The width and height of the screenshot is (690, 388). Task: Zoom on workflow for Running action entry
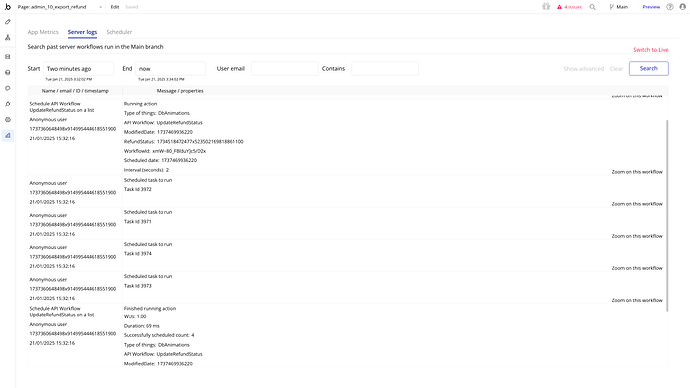637,172
